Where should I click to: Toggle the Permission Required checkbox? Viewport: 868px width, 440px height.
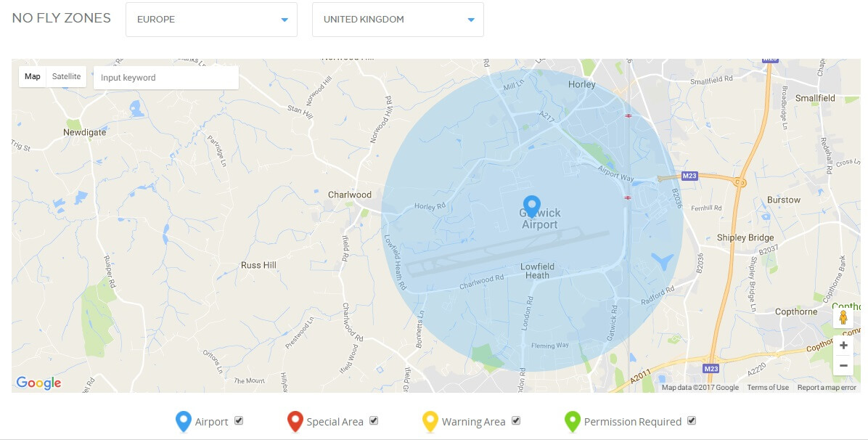[x=692, y=420]
